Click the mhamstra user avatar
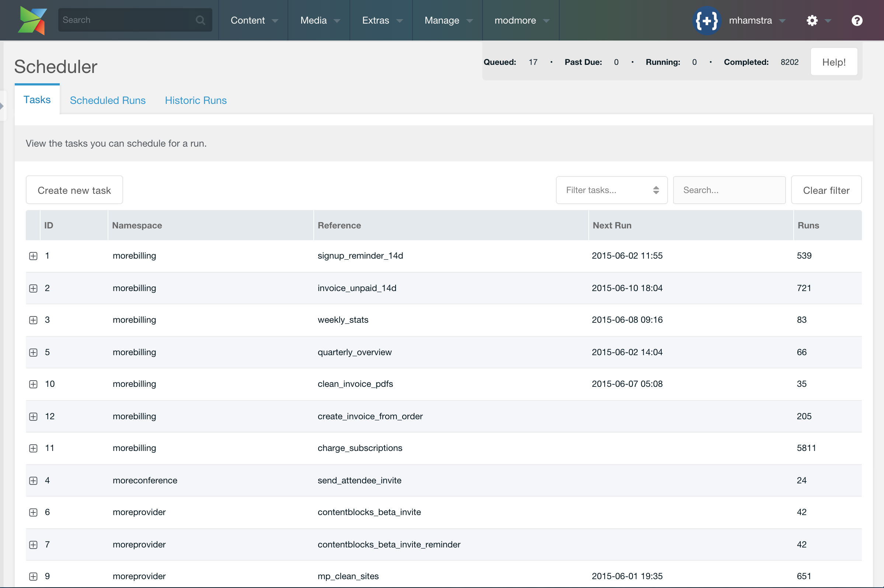Screen dimensions: 884x588 tap(707, 20)
